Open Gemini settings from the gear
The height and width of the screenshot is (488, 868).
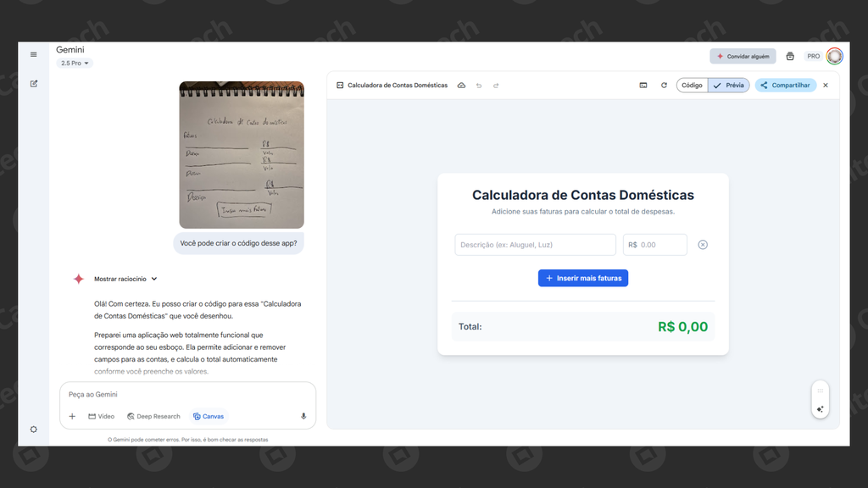click(33, 430)
